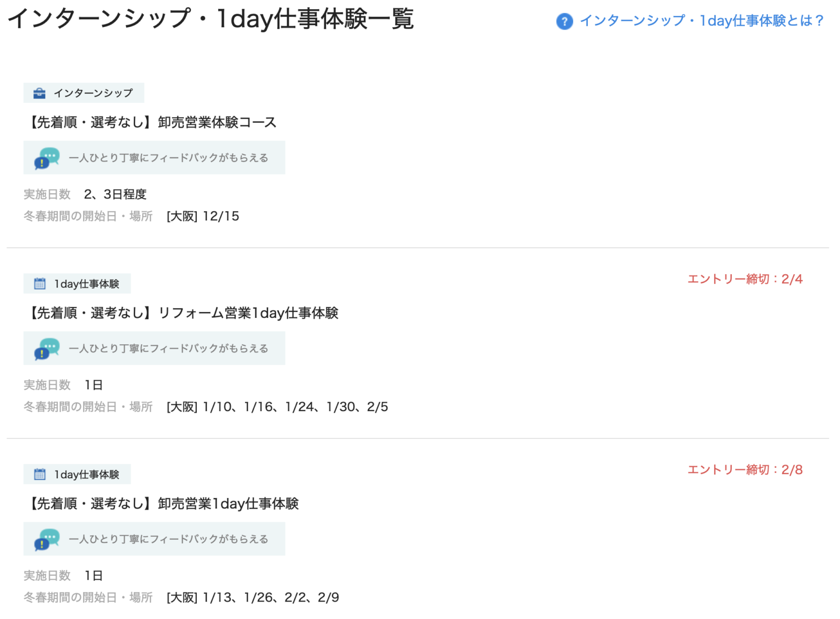Screen dimensions: 840x619
Task: Click the [大阪] 12/15 start date text
Action: [x=203, y=216]
